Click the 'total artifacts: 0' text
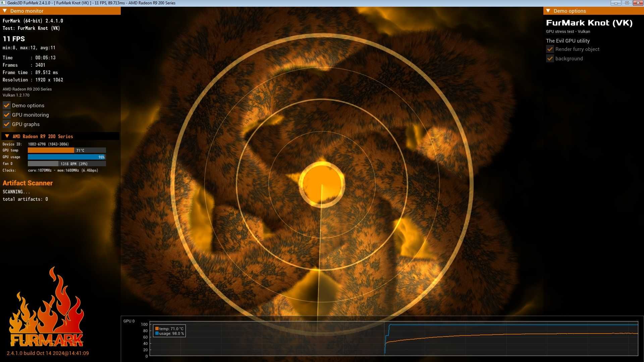Screen dimensions: 644x362 pos(25,199)
